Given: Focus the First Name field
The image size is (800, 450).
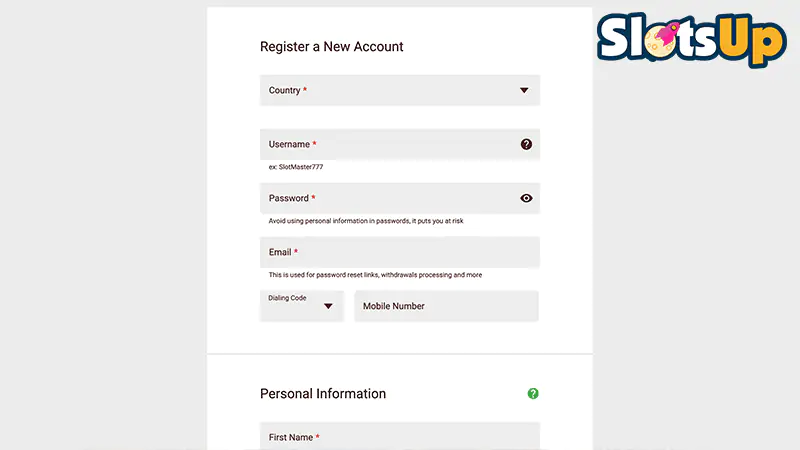Looking at the screenshot, I should tap(399, 436).
